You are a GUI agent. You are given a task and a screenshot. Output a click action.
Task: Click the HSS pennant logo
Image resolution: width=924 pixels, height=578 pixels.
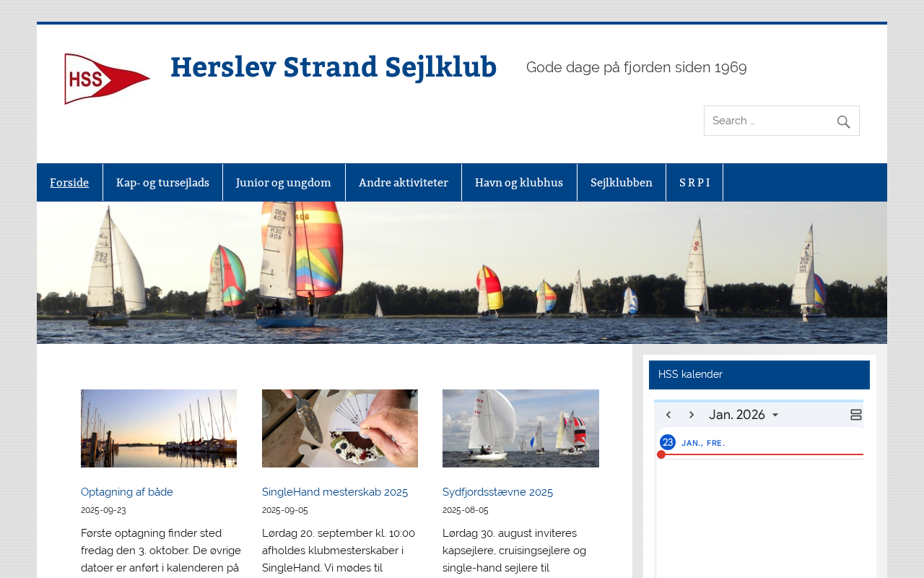107,79
